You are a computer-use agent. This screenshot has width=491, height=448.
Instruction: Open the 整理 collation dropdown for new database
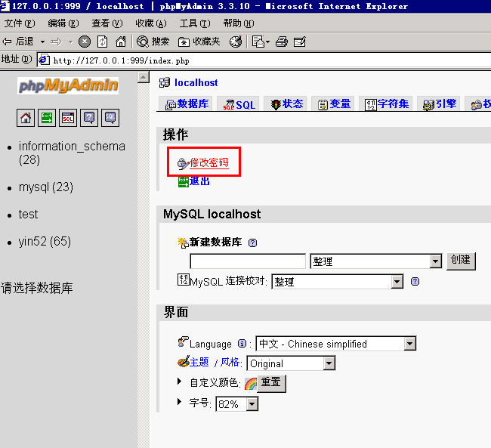click(x=435, y=261)
